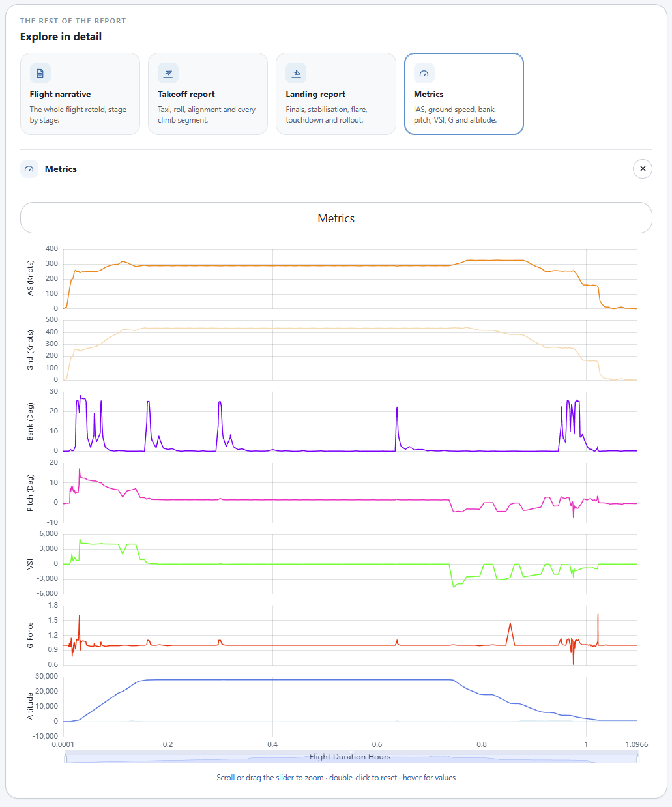672x807 pixels.
Task: Click the Metrics title bar
Action: click(x=336, y=218)
